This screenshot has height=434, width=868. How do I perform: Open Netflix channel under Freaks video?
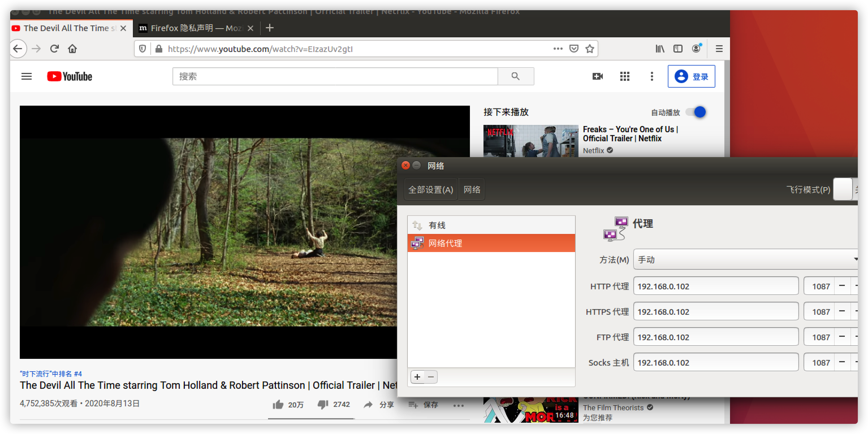click(x=593, y=151)
